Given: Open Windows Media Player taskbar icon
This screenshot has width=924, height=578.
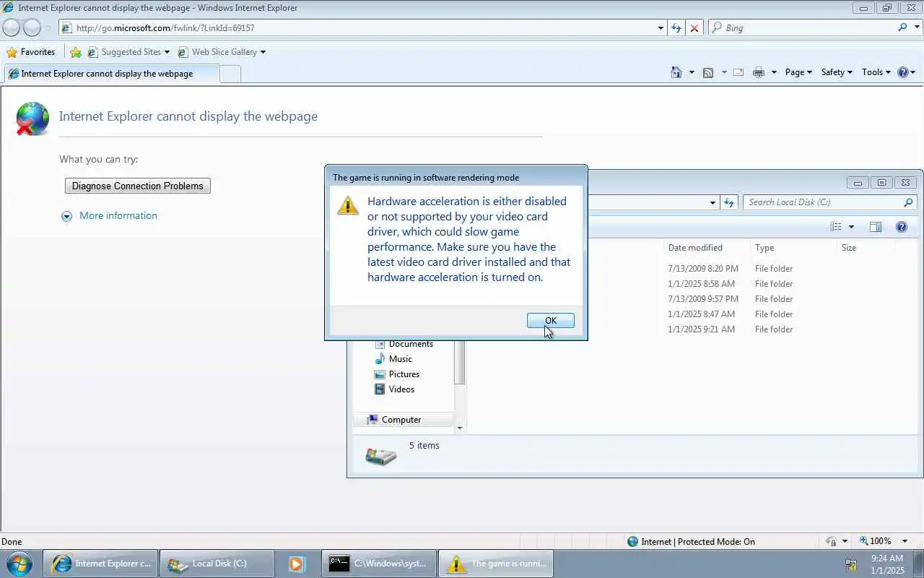Looking at the screenshot, I should (x=297, y=564).
